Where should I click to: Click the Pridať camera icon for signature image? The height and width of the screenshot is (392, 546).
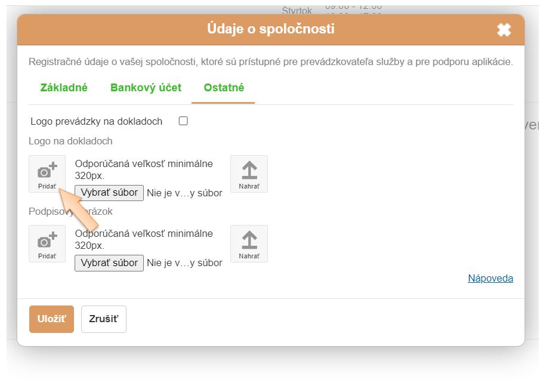coord(47,243)
